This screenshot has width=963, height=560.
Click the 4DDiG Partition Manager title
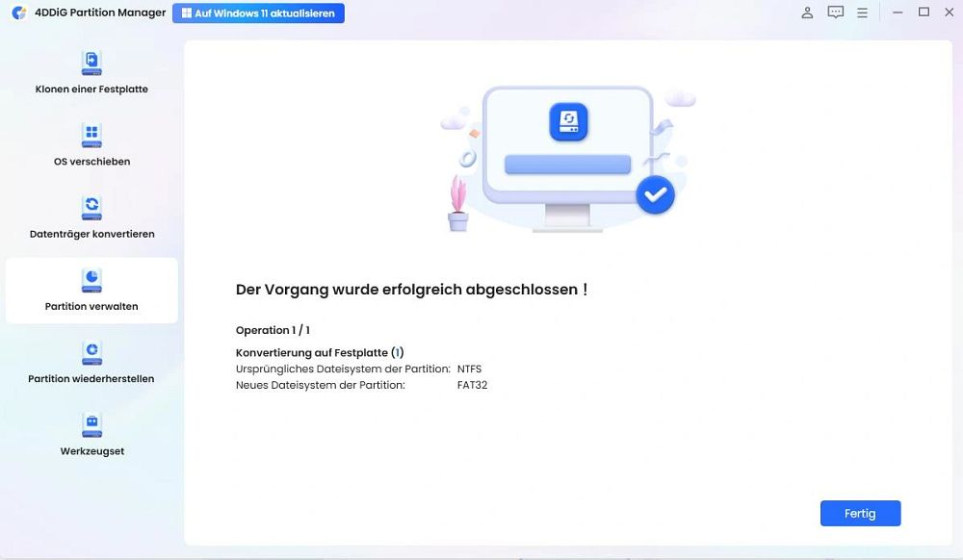tap(100, 13)
